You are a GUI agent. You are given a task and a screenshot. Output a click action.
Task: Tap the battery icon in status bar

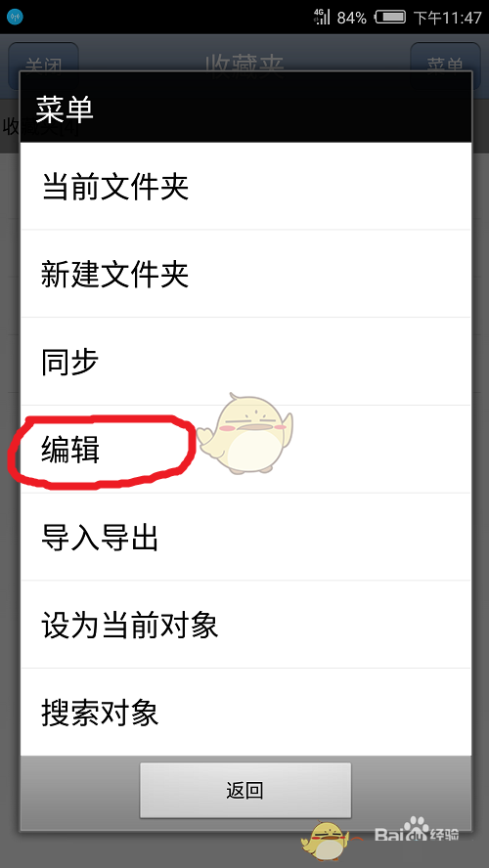[x=390, y=18]
